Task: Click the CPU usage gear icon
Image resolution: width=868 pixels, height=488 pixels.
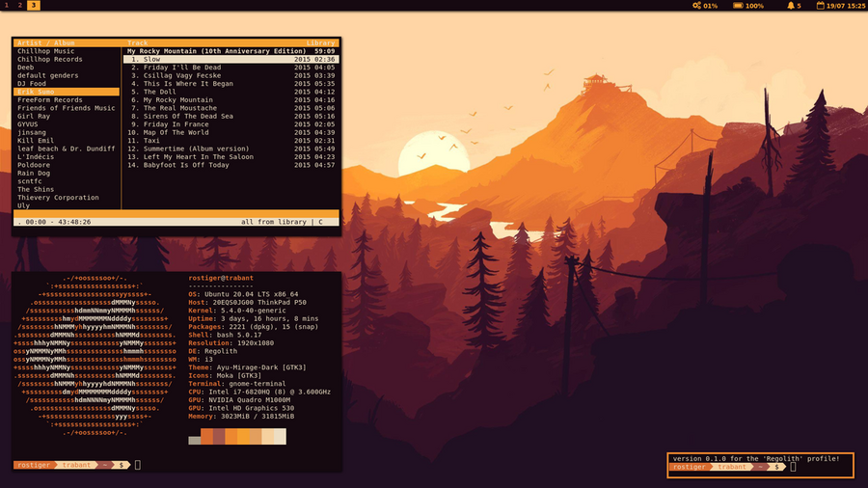Action: [x=696, y=6]
